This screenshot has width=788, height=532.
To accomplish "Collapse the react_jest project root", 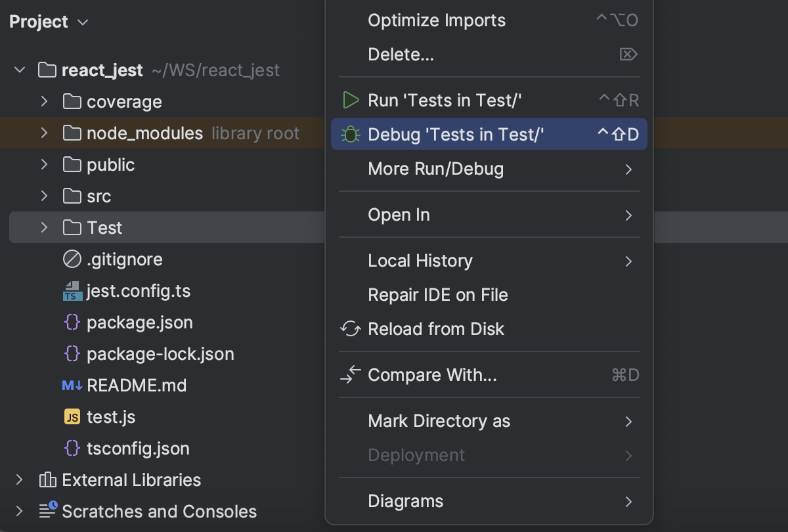I will coord(19,70).
